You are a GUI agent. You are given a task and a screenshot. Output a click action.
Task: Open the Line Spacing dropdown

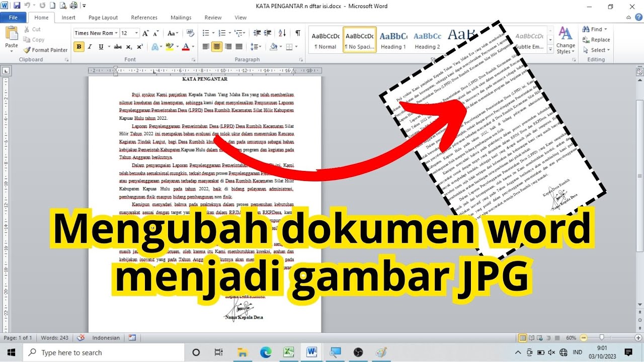coord(256,47)
